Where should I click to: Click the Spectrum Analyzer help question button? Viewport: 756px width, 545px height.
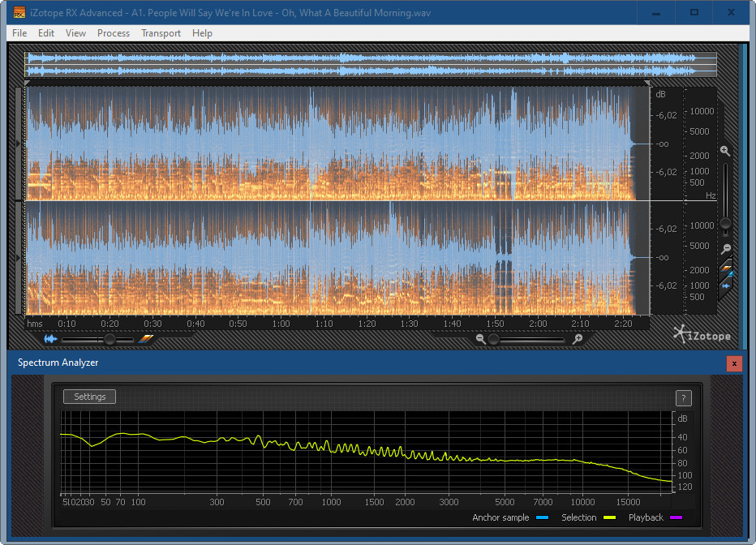pos(683,398)
